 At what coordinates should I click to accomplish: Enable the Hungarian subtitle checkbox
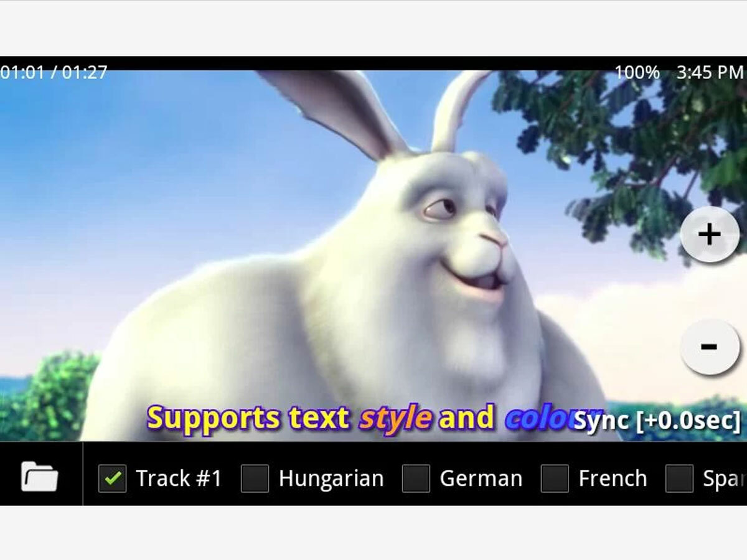tap(255, 478)
